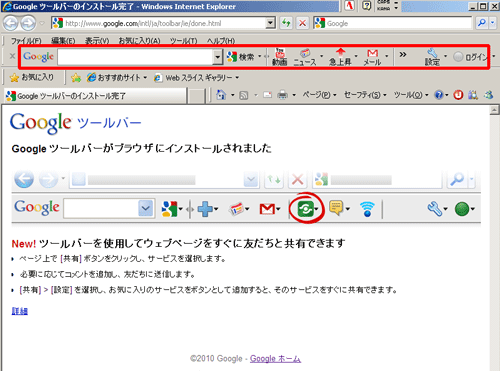Expand the 急上昇 dropdown arrow
The height and width of the screenshot is (371, 500).
(356, 56)
